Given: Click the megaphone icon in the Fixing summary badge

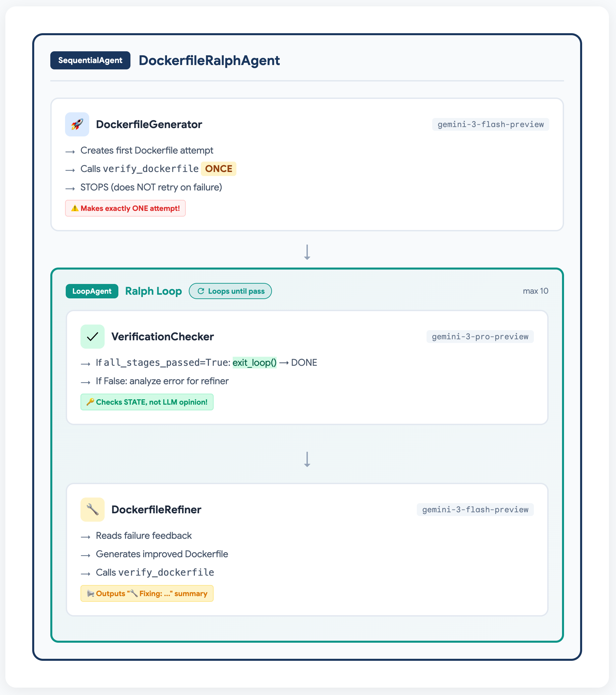Looking at the screenshot, I should click(x=90, y=593).
